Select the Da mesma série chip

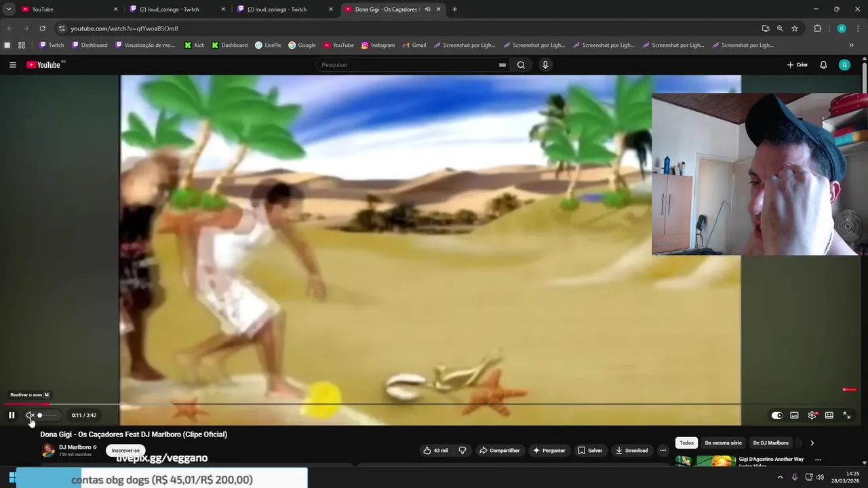point(723,443)
